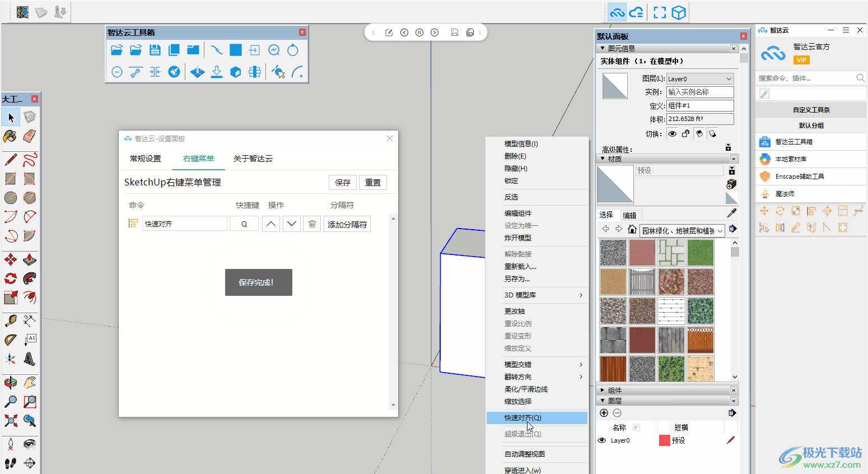This screenshot has width=868, height=474.
Task: Select the red brick material swatch
Action: point(642,253)
